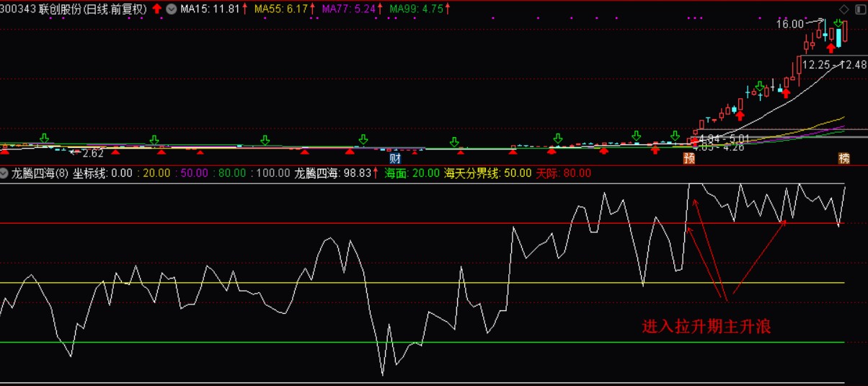This screenshot has height=386, width=868.
Task: Click the MA15: 11.81 moving average label
Action: click(x=209, y=9)
